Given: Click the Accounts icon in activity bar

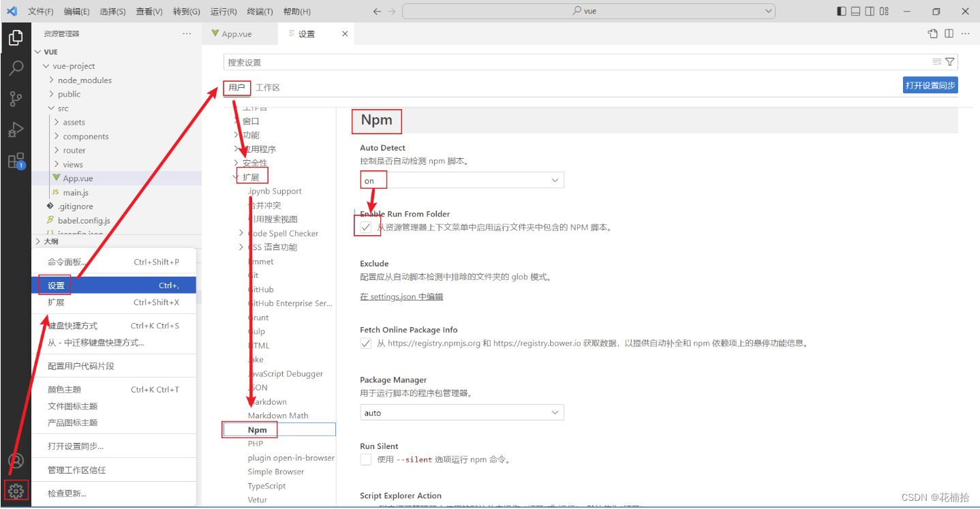Looking at the screenshot, I should click(16, 461).
